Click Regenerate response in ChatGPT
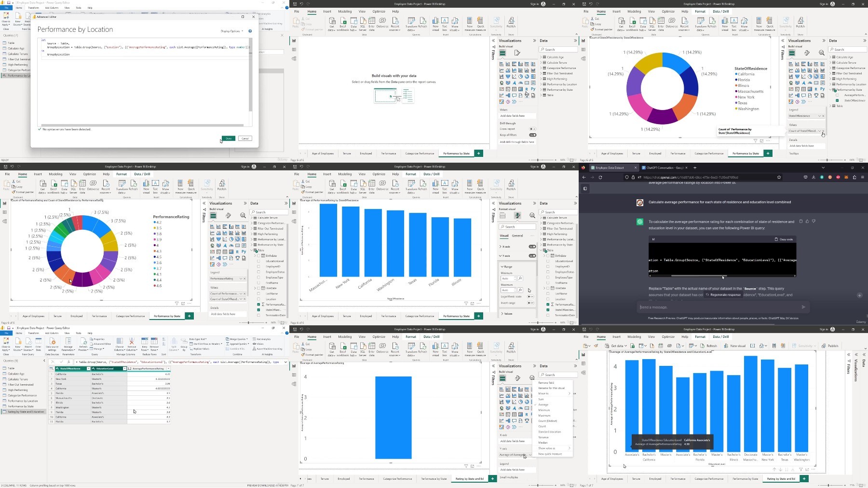This screenshot has width=868, height=488. pyautogui.click(x=723, y=294)
